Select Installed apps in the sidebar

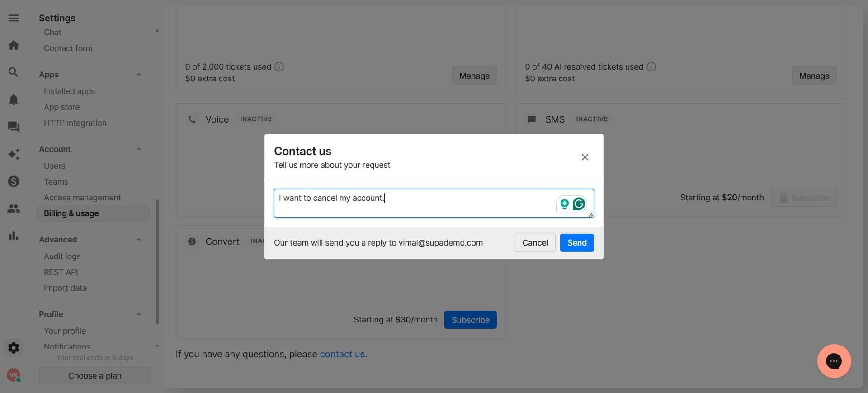pos(69,91)
